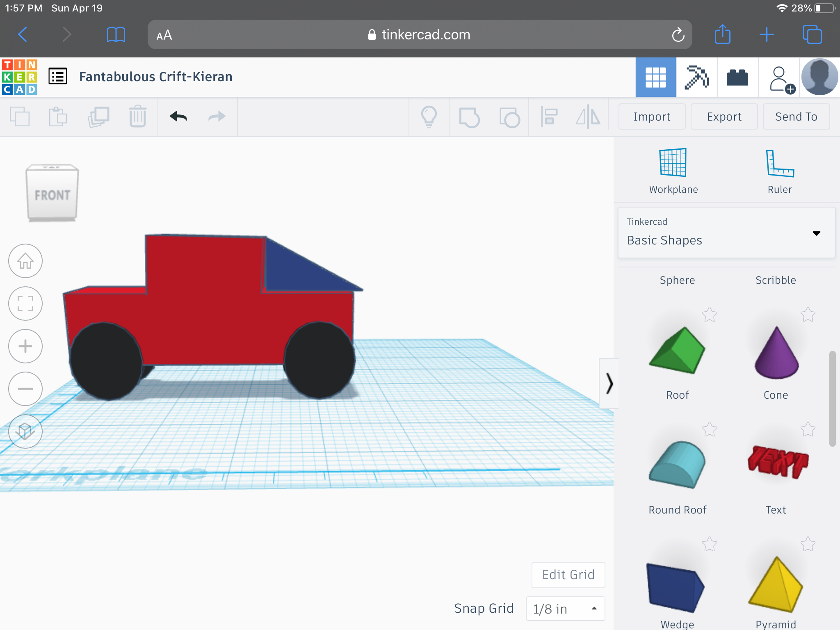The image size is (840, 630).
Task: Select the blue Wedge shape
Action: 675,587
